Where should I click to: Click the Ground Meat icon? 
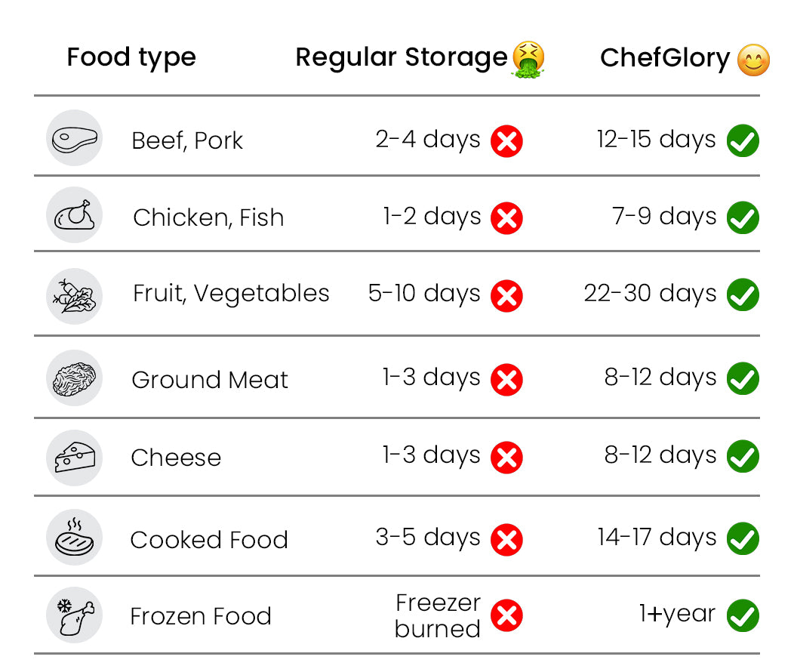[x=74, y=378]
